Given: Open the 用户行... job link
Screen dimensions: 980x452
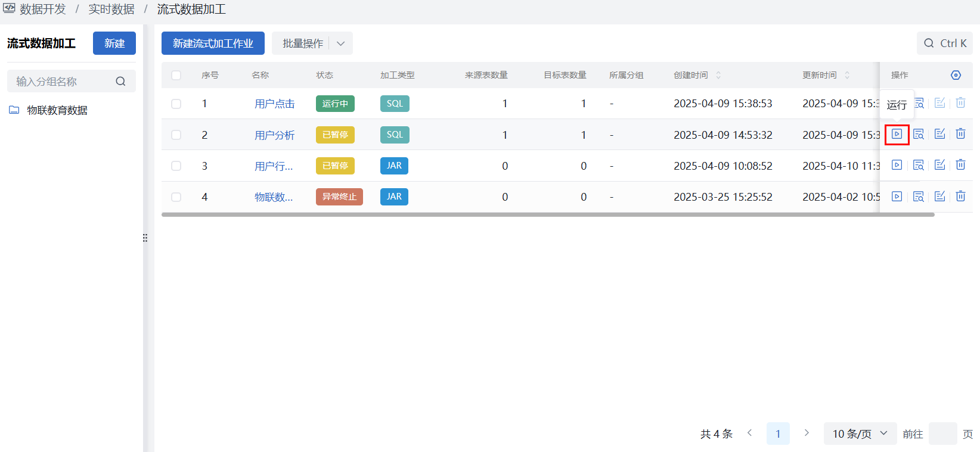Looking at the screenshot, I should 274,166.
